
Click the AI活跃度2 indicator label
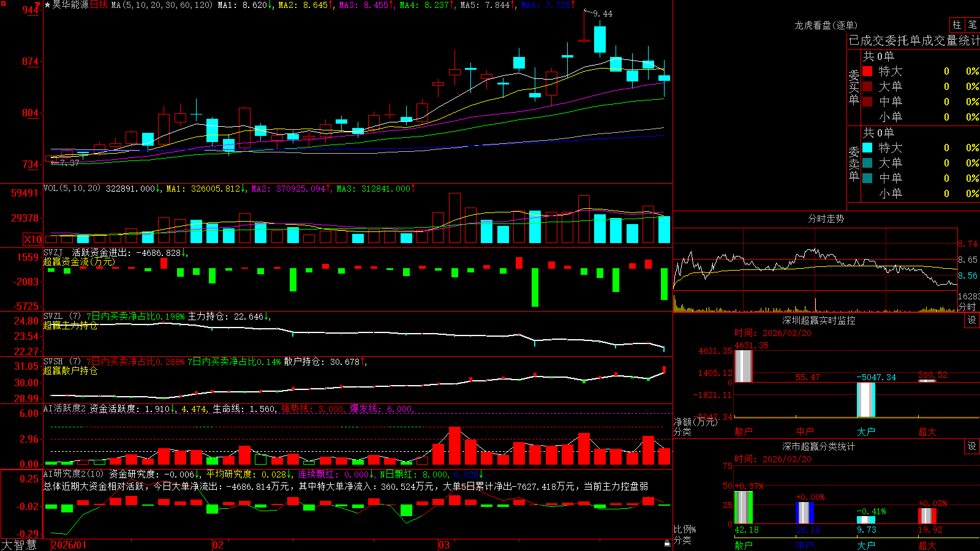65,408
